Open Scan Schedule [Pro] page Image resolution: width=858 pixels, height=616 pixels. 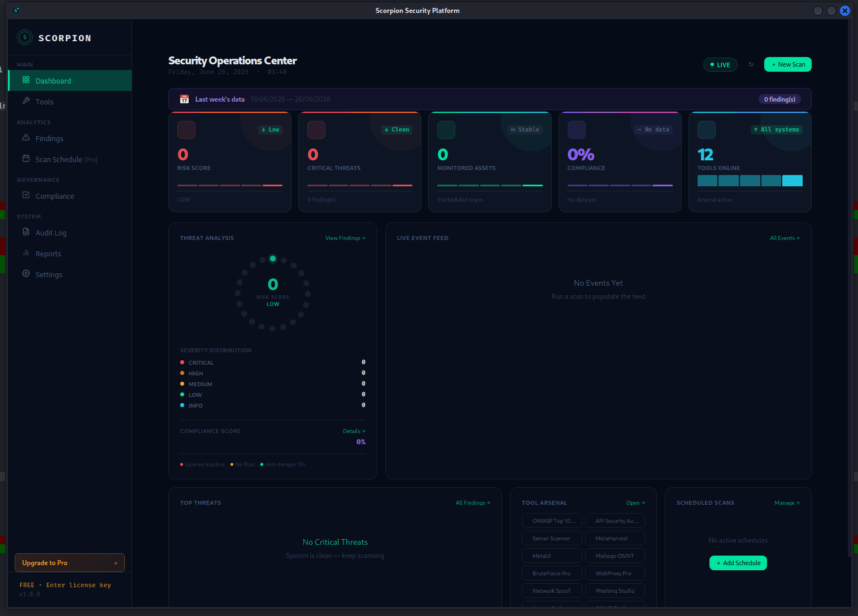click(x=70, y=159)
